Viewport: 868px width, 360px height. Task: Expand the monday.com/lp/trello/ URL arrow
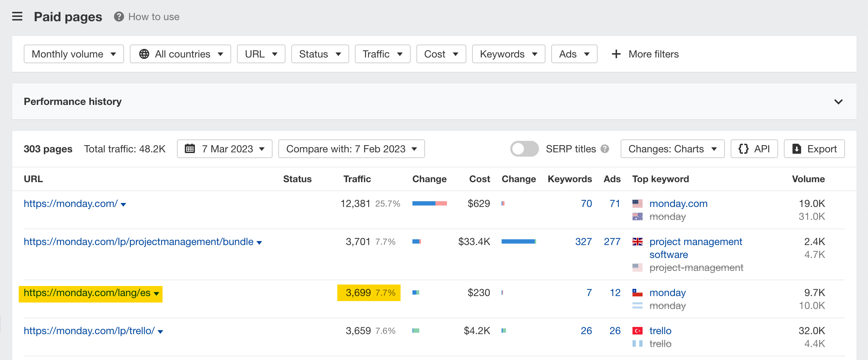coord(160,332)
